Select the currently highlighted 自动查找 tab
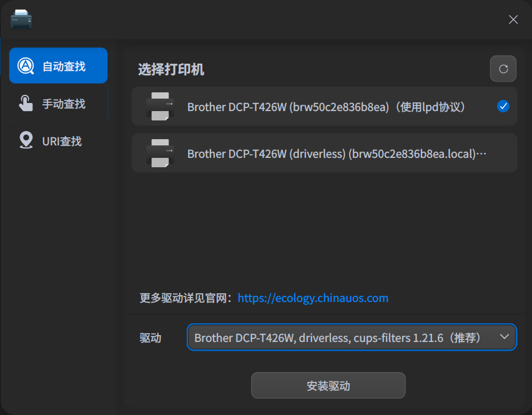532x415 pixels. pos(58,65)
